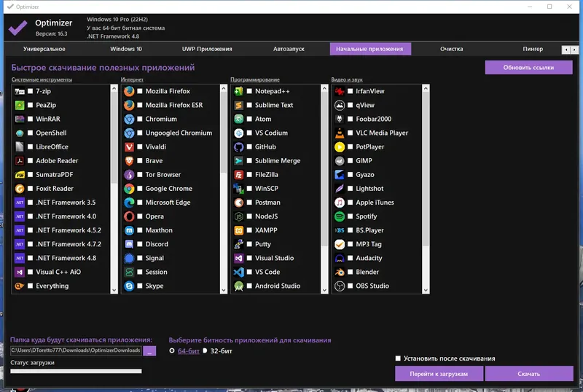583x392 pixels.
Task: Click the XAMPP icon
Action: [239, 230]
